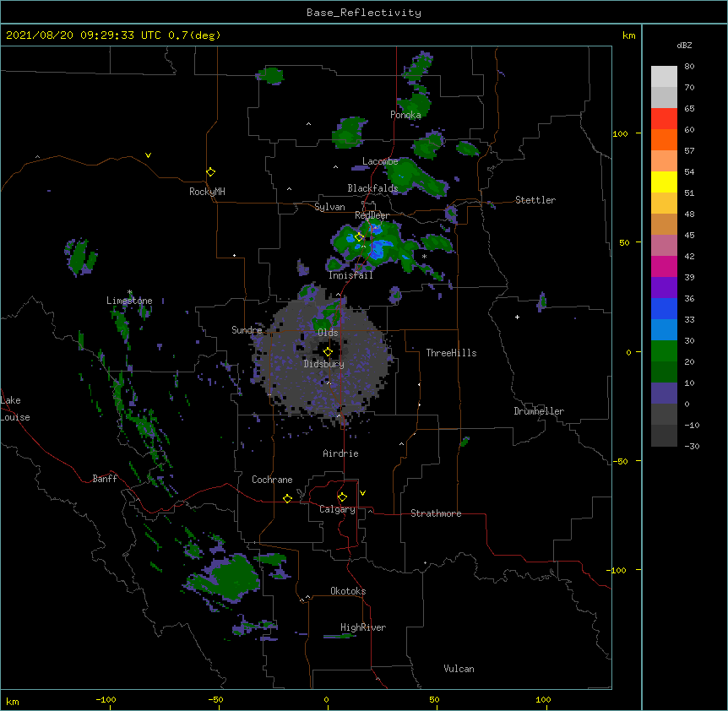Image resolution: width=728 pixels, height=711 pixels.
Task: Click the asterisk marker above Limestone label
Action: click(x=129, y=292)
